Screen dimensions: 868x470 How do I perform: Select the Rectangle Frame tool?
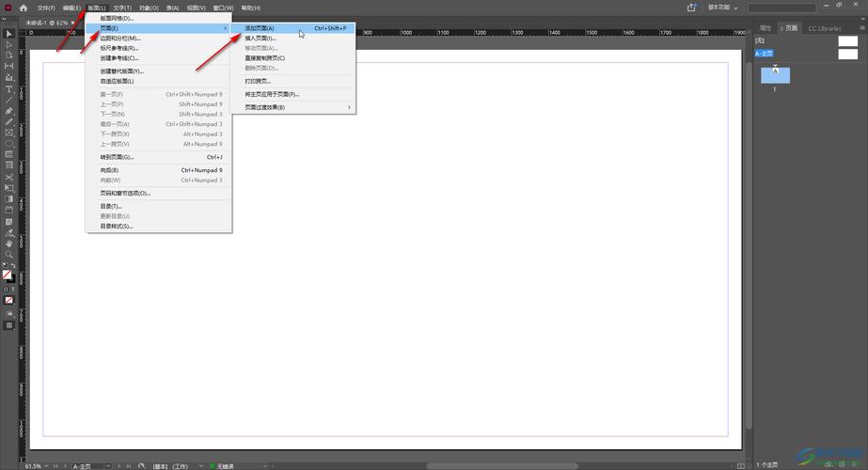(x=8, y=133)
